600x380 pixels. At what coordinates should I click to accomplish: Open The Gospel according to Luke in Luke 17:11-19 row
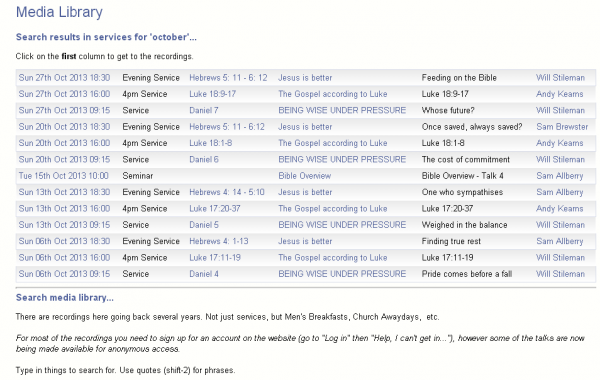333,258
